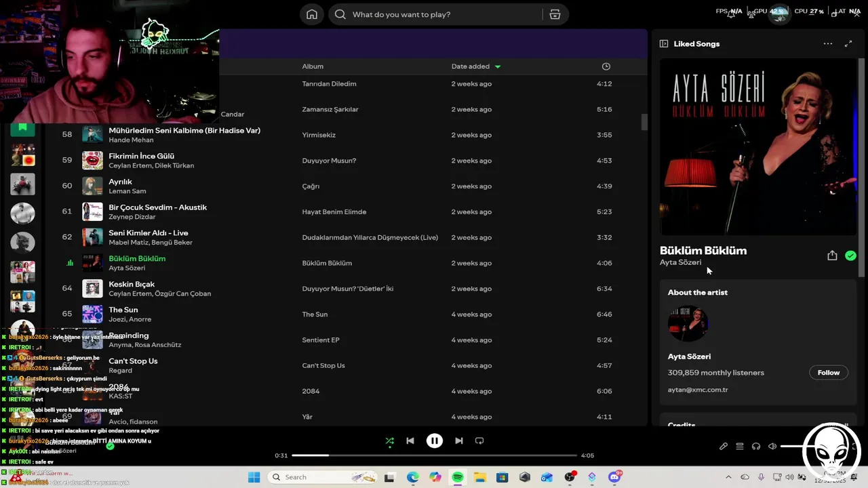The width and height of the screenshot is (868, 488).
Task: Open the Yirmisekiz album link
Action: pyautogui.click(x=319, y=135)
